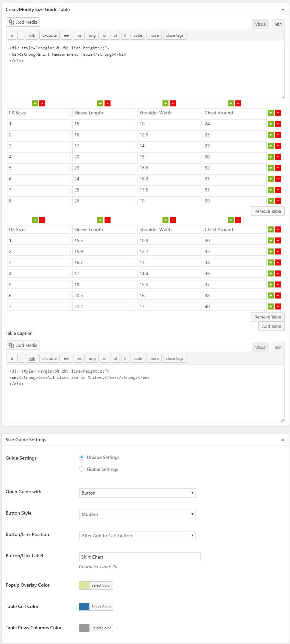Click b-quote button in top editor
The height and width of the screenshot is (644, 290).
click(x=49, y=35)
